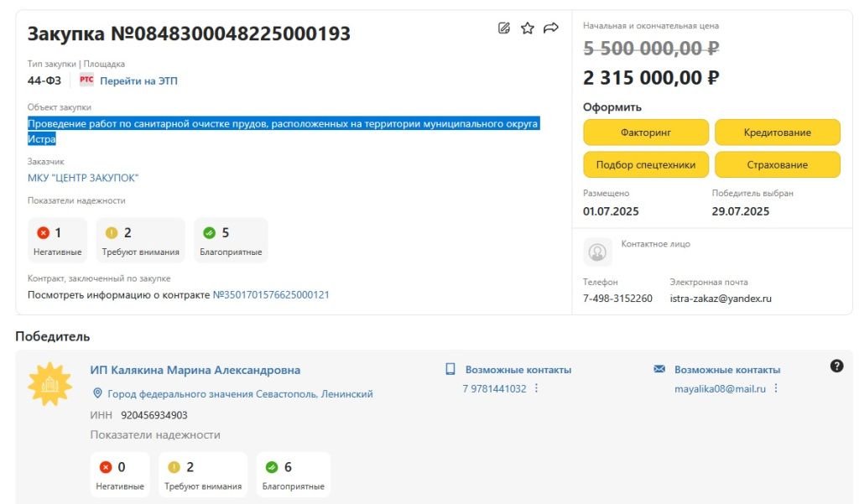Click the winner's yellow company avatar

49,384
